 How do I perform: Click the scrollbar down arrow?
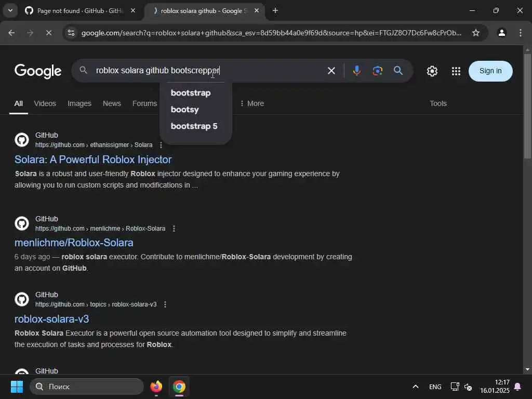[x=527, y=369]
